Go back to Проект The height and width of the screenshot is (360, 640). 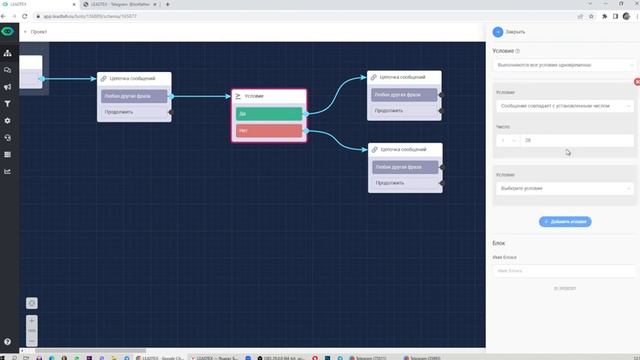click(x=36, y=32)
